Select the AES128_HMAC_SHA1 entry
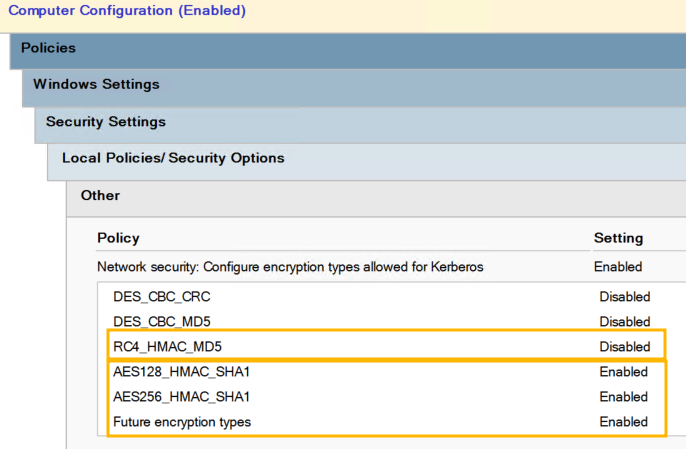Image resolution: width=686 pixels, height=449 pixels. click(x=182, y=372)
